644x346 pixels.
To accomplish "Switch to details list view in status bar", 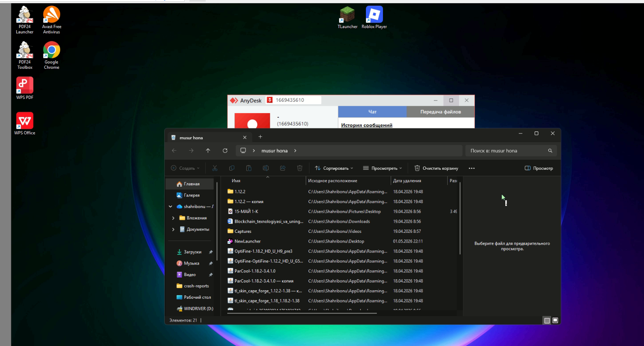I will [x=547, y=320].
